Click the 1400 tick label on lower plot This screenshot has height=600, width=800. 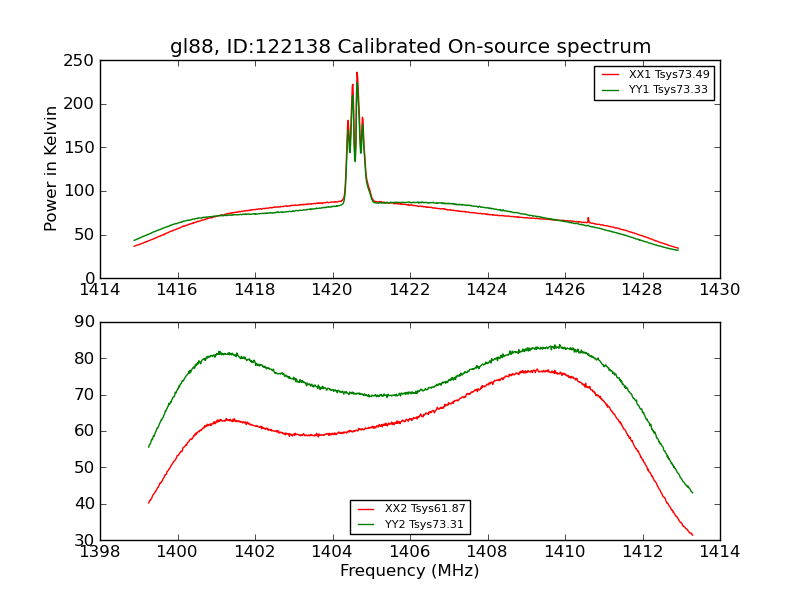(x=177, y=552)
